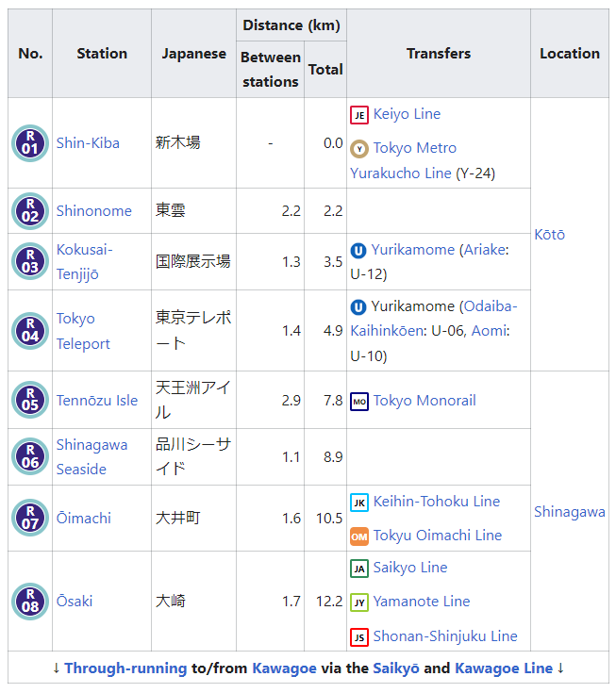
Task: Open the Kawagoe link in footer row
Action: (x=284, y=668)
